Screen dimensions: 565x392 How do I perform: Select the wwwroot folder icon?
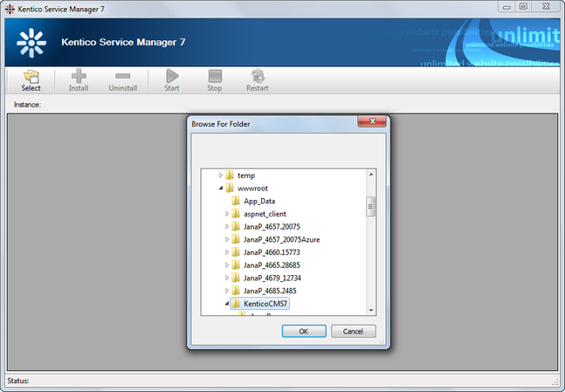[230, 188]
